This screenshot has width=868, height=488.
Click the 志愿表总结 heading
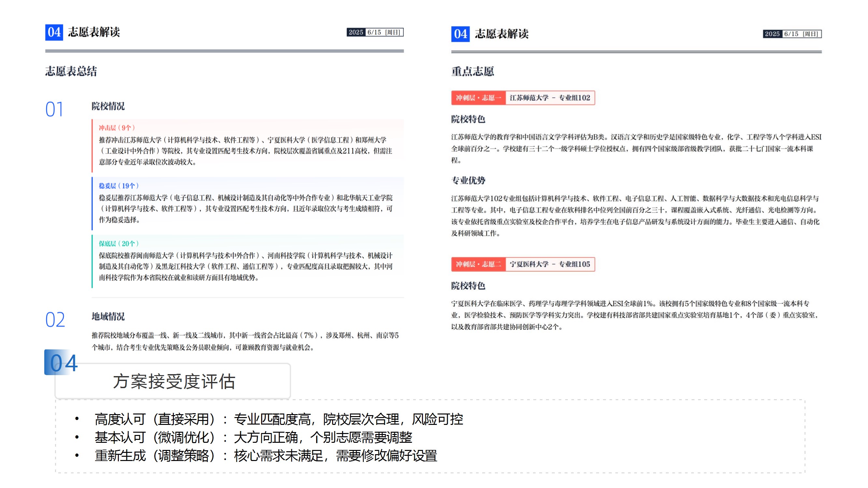[71, 71]
